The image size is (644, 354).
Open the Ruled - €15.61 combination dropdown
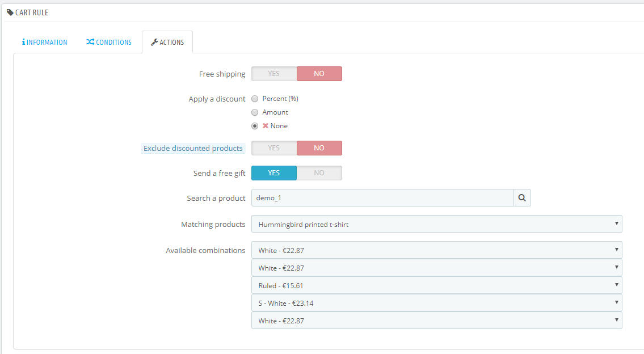click(x=436, y=285)
